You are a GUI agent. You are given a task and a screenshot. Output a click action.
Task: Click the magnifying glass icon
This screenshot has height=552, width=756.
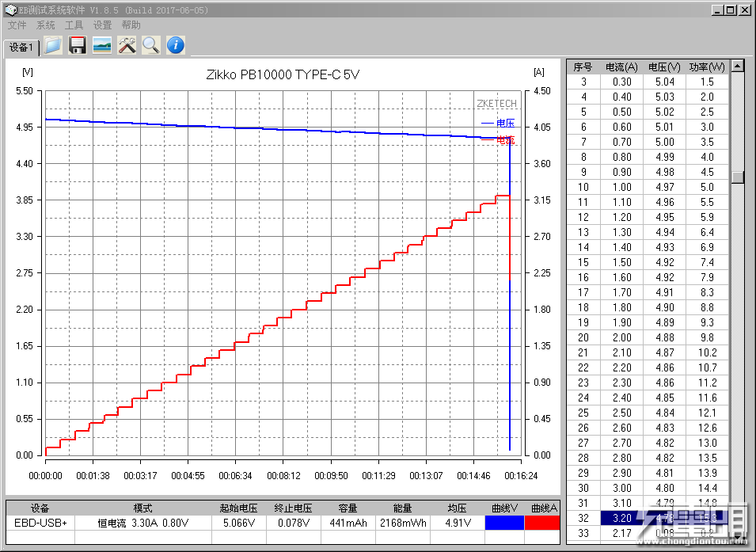[x=150, y=45]
